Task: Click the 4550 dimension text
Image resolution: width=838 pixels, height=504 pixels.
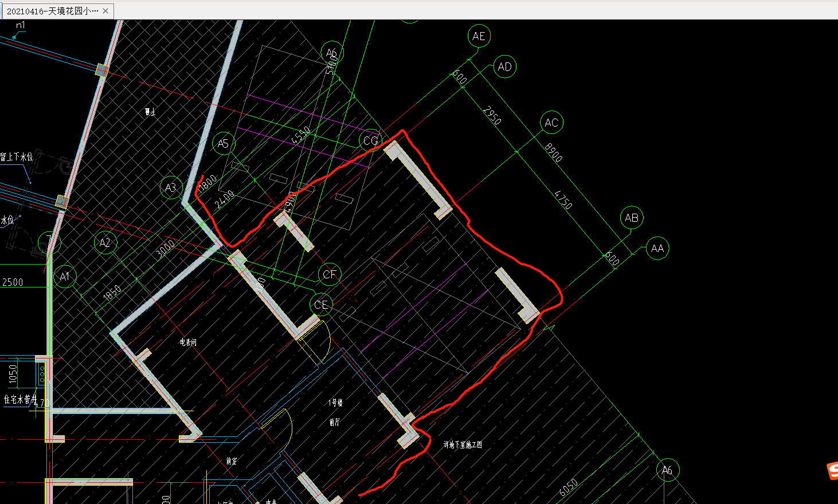Action: [x=300, y=136]
